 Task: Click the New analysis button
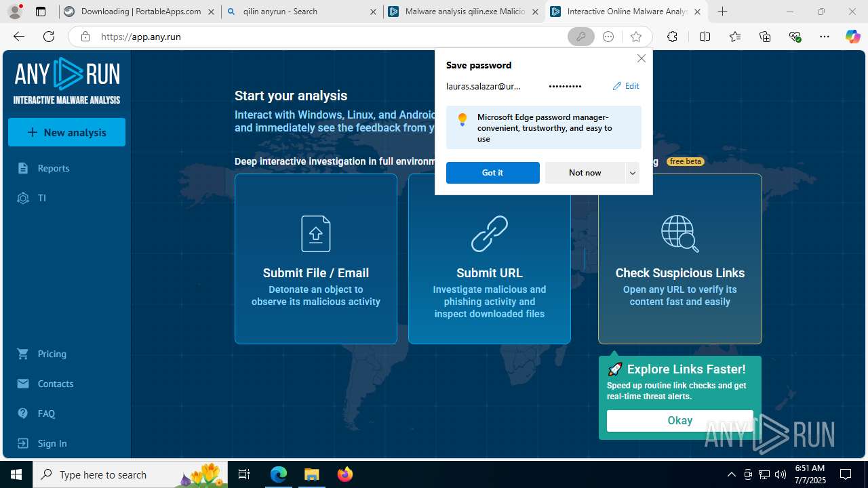click(x=66, y=132)
